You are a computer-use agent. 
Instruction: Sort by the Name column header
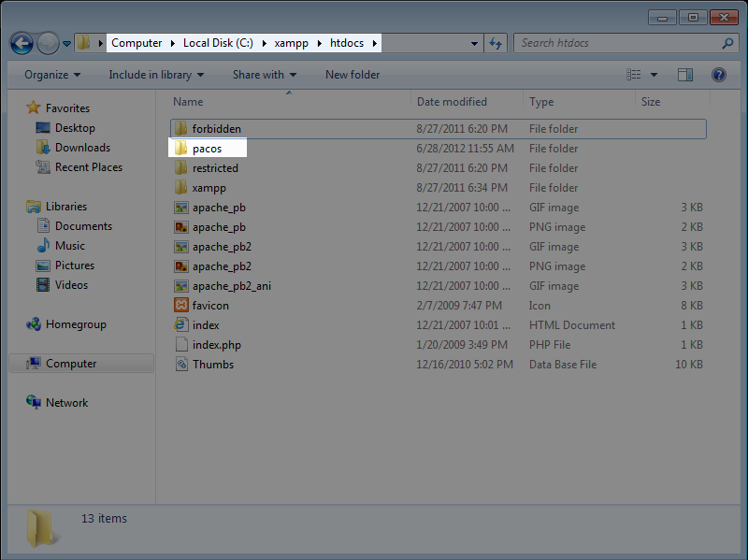188,102
